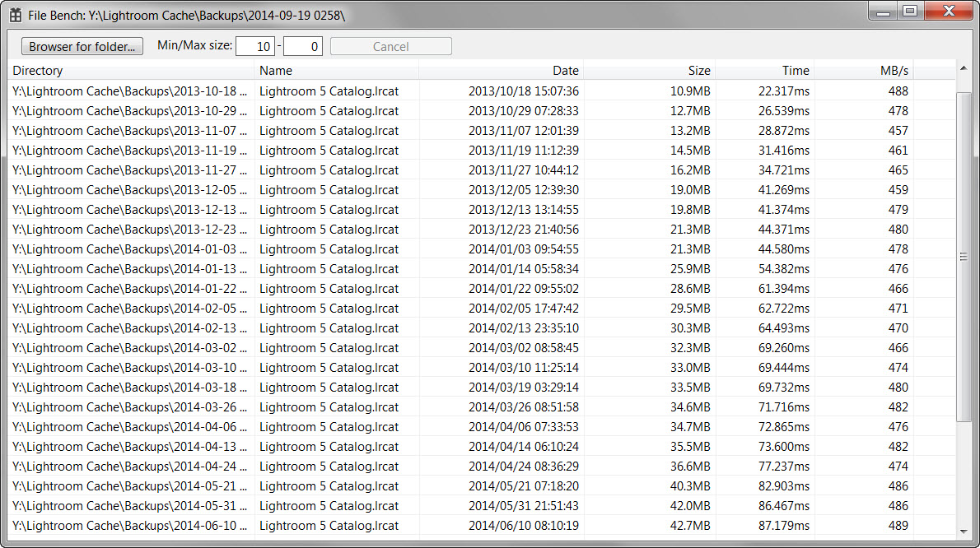Click the Browser for folder... button
The image size is (980, 548).
[x=82, y=46]
